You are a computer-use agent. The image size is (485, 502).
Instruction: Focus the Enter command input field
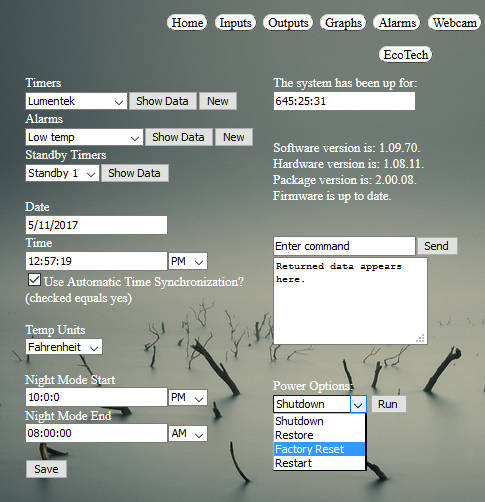click(344, 246)
